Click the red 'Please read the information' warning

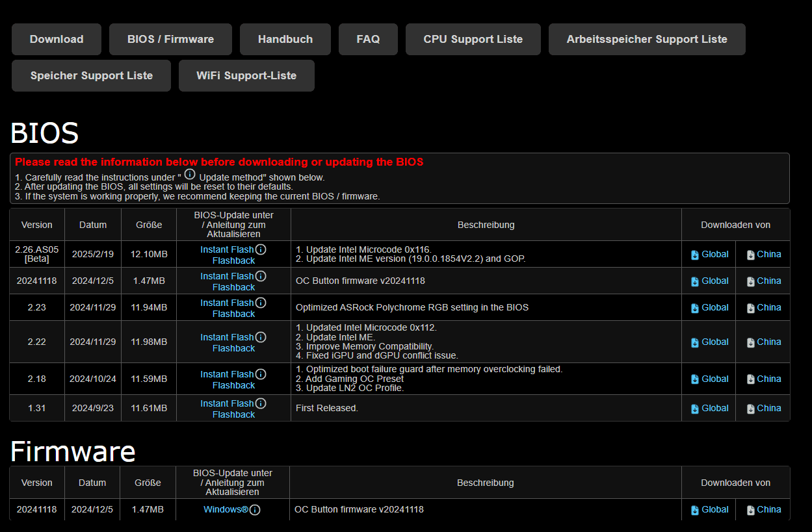point(219,162)
